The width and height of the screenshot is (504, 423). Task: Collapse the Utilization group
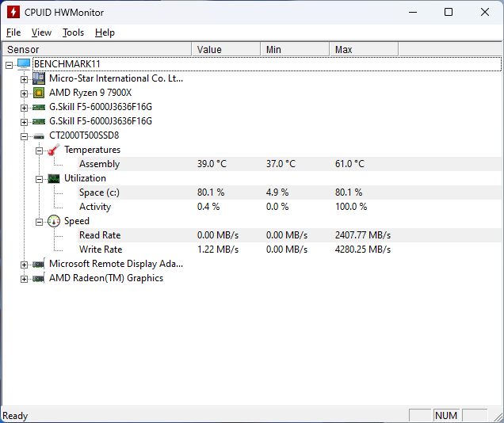[x=39, y=179]
